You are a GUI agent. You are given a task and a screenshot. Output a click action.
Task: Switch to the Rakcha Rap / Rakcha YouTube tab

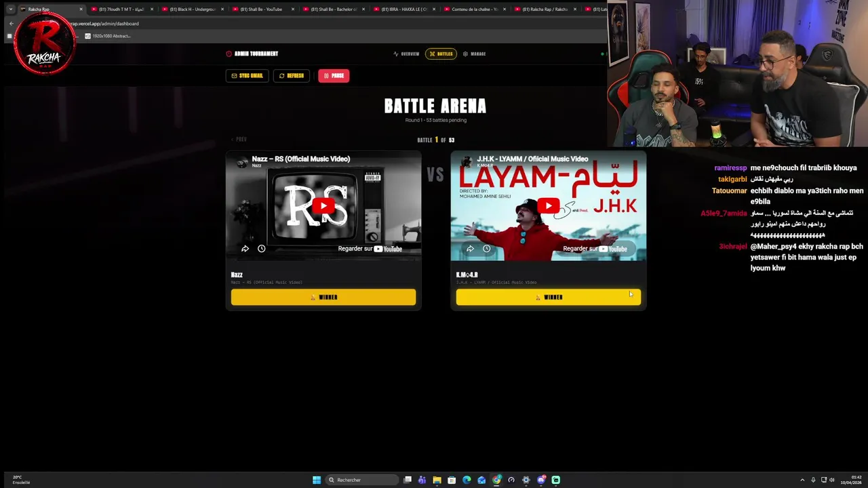(x=545, y=9)
